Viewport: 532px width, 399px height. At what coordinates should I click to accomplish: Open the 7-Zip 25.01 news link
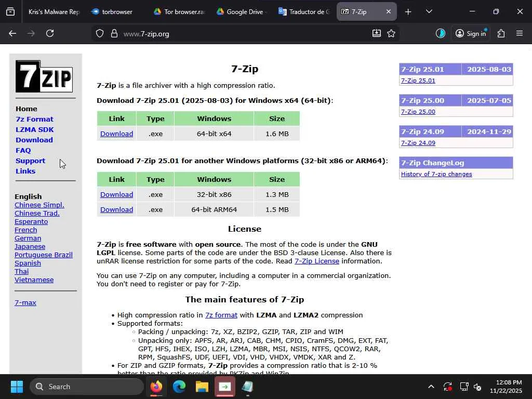418,81
